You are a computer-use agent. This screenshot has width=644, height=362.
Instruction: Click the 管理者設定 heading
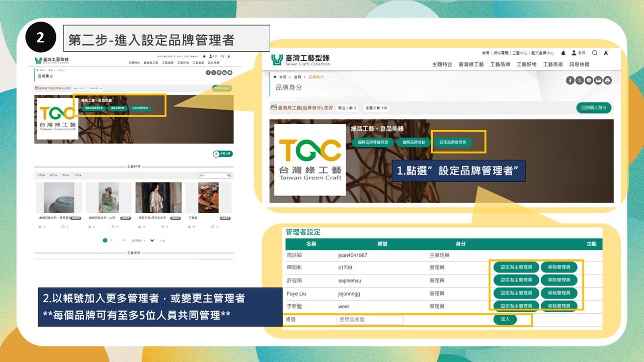(x=303, y=232)
